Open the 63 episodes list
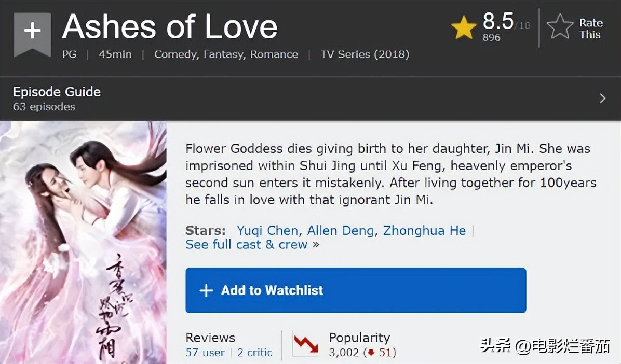 tap(44, 107)
